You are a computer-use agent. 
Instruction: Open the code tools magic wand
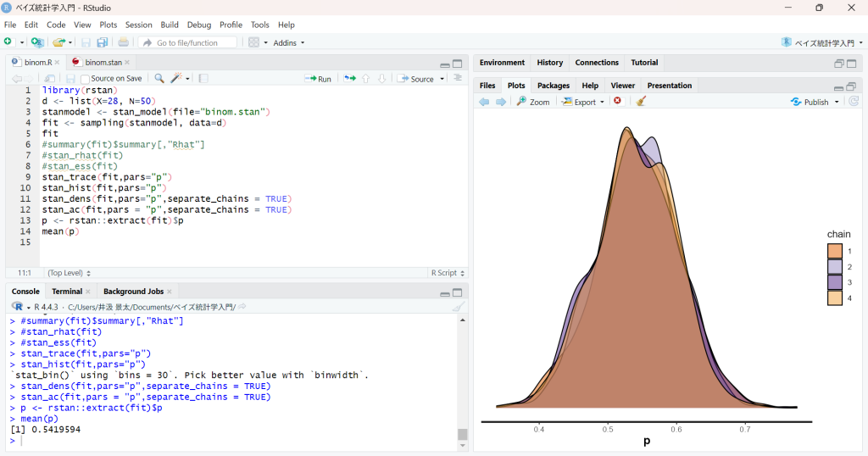coord(177,79)
